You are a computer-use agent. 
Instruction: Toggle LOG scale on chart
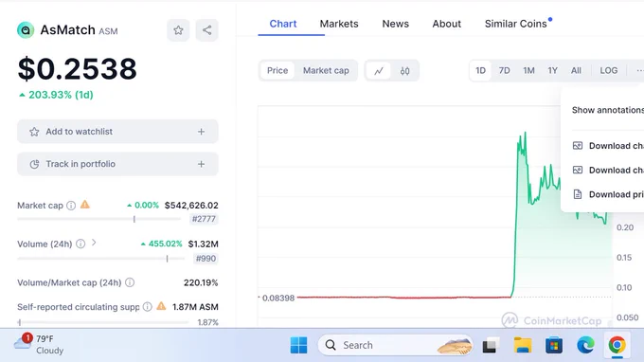(609, 71)
